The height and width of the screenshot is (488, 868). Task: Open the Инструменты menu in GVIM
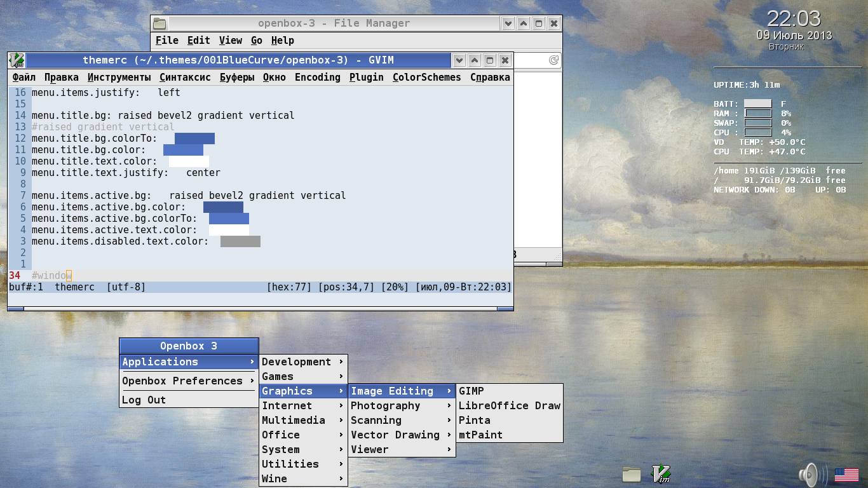pos(119,78)
